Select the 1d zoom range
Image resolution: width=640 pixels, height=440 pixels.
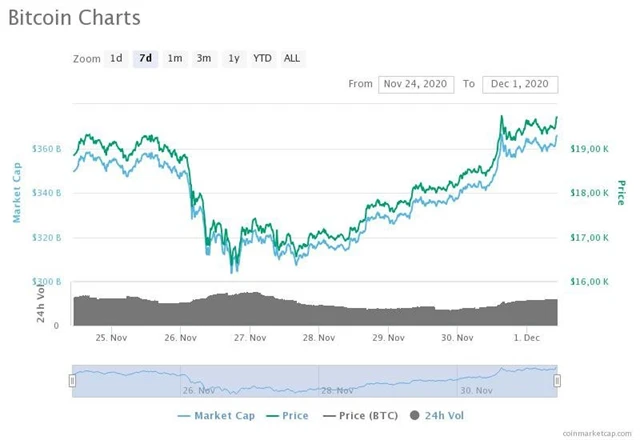[x=116, y=58]
